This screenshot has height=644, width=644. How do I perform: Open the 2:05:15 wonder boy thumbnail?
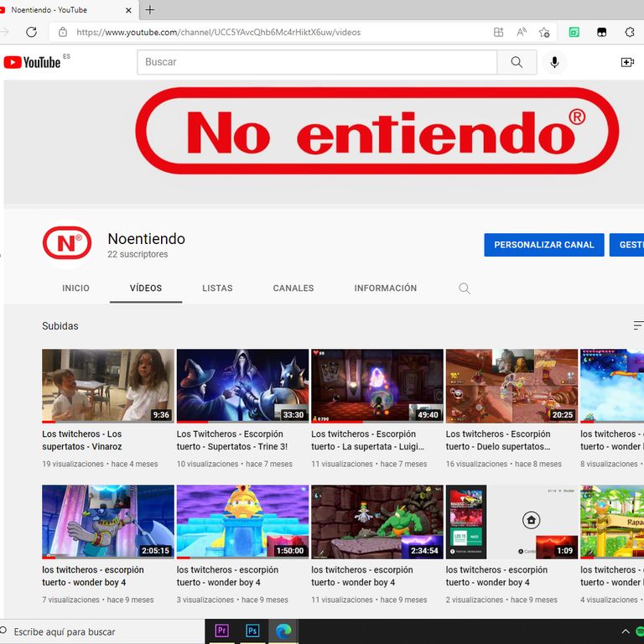[x=108, y=522]
